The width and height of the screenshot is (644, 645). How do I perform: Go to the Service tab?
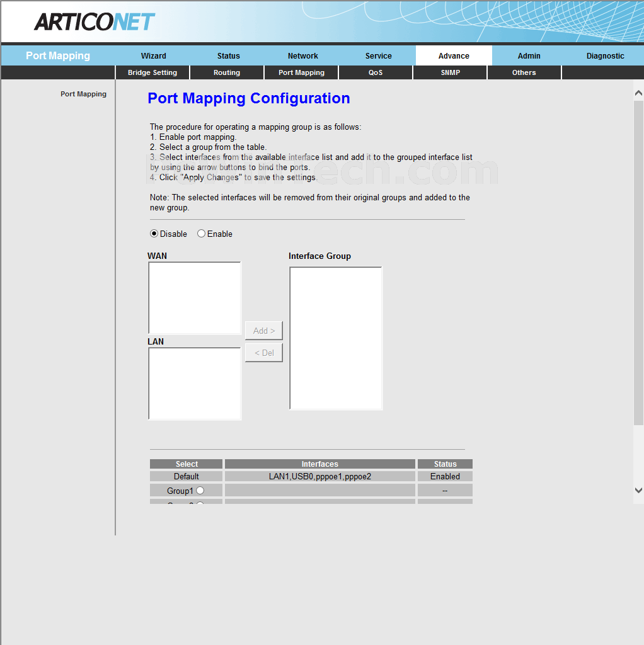pyautogui.click(x=378, y=55)
